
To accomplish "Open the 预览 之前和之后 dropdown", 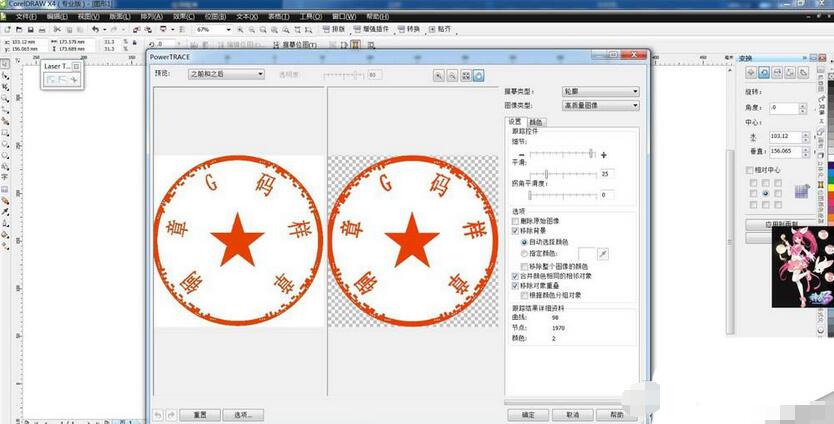I will coord(225,74).
